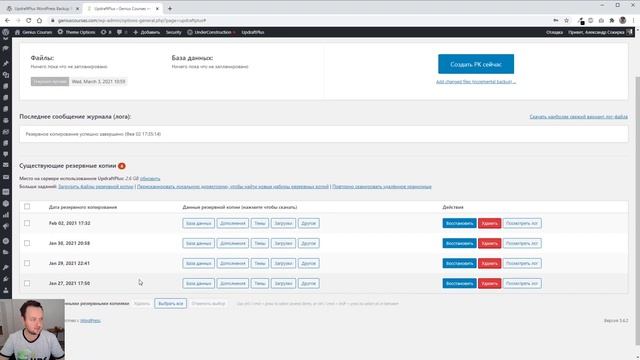Open the updates counter icon in admin bar

[106, 32]
